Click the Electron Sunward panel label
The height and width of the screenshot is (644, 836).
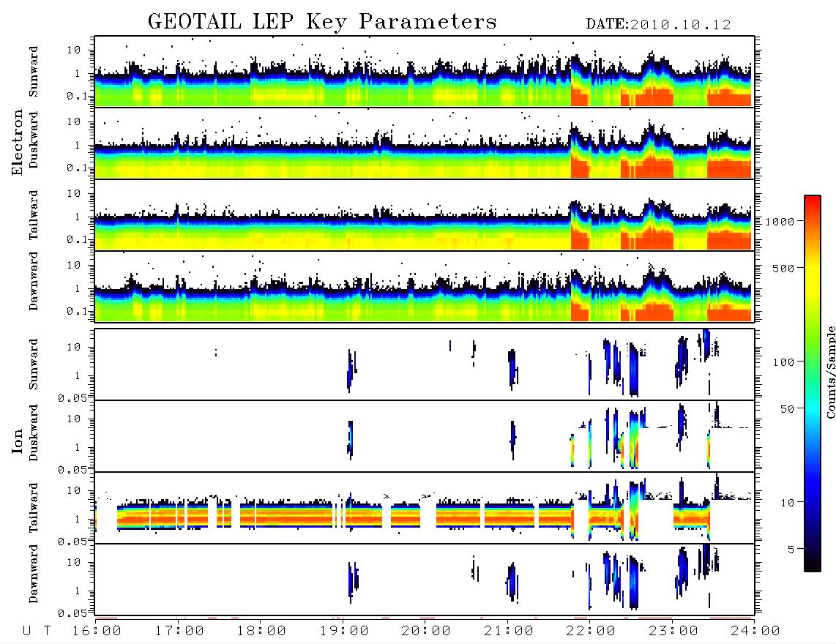point(34,72)
